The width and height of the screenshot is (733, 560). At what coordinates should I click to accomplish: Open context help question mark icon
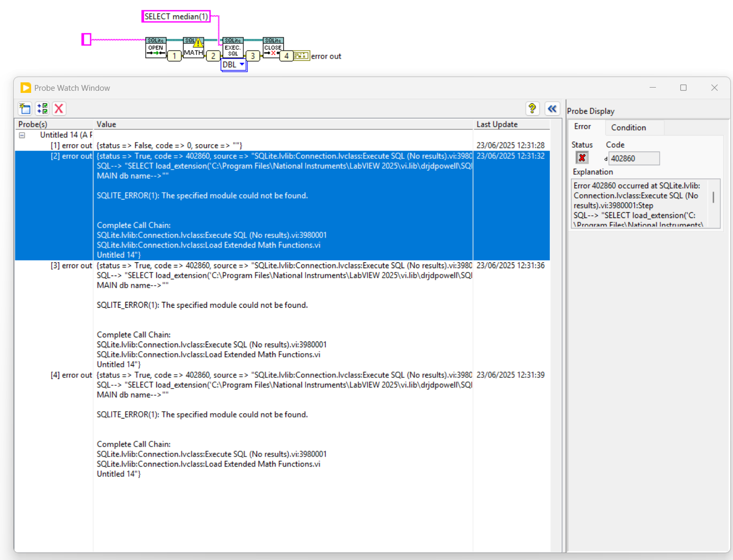click(532, 109)
